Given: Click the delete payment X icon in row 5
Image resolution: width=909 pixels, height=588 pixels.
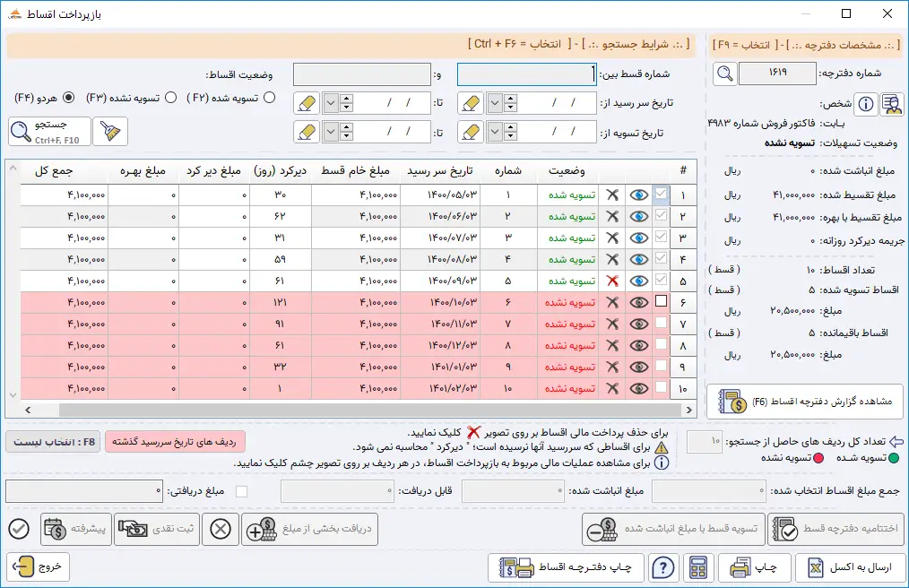Looking at the screenshot, I should pos(612,281).
